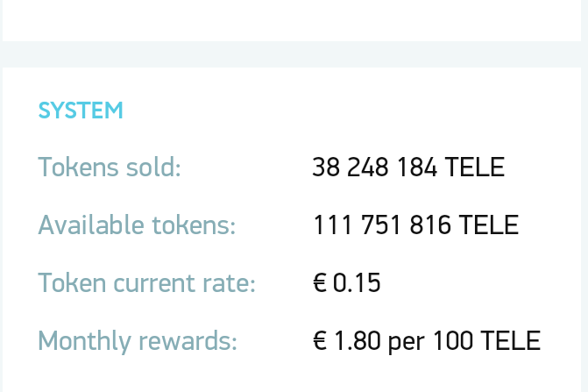Select the 'Tokens sold:' label
Screen dimensions: 588x392
tap(109, 167)
